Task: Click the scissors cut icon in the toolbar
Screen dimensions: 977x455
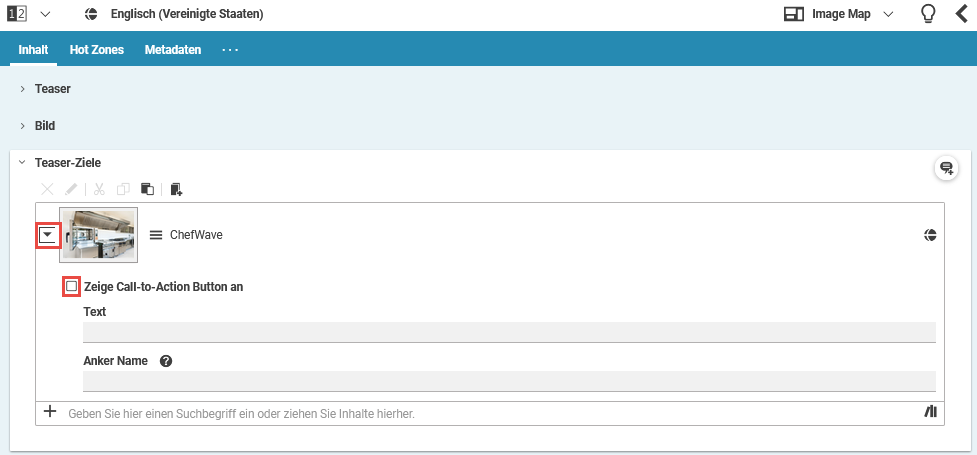Action: point(99,189)
